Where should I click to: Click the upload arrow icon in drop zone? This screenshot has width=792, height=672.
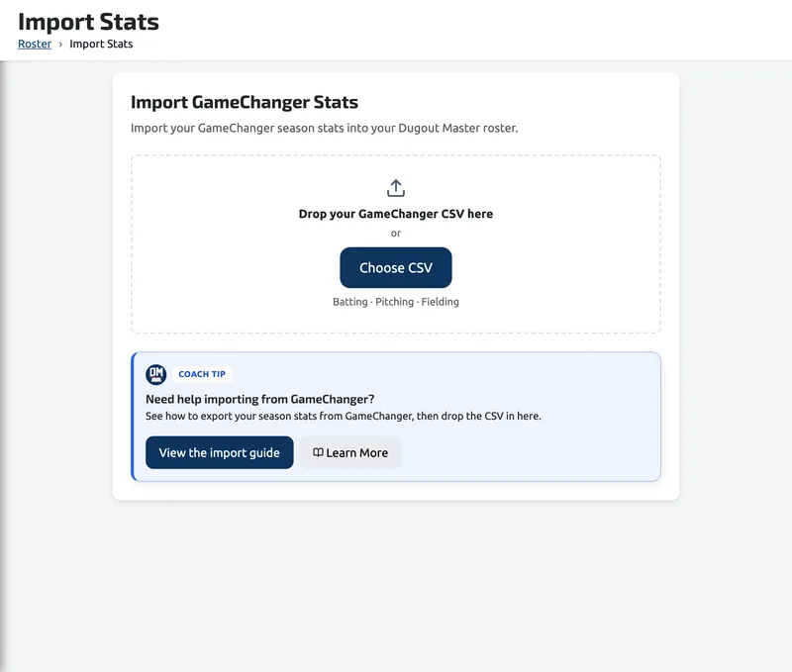395,188
